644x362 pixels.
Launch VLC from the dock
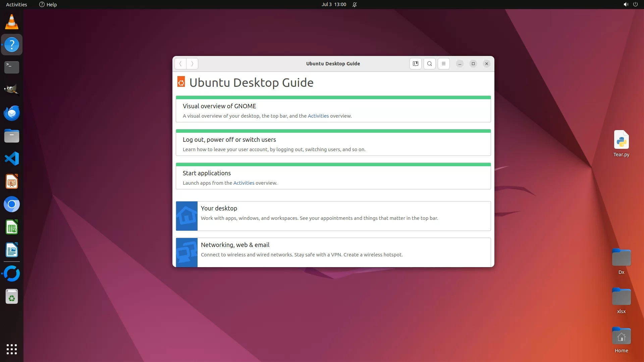[12, 22]
